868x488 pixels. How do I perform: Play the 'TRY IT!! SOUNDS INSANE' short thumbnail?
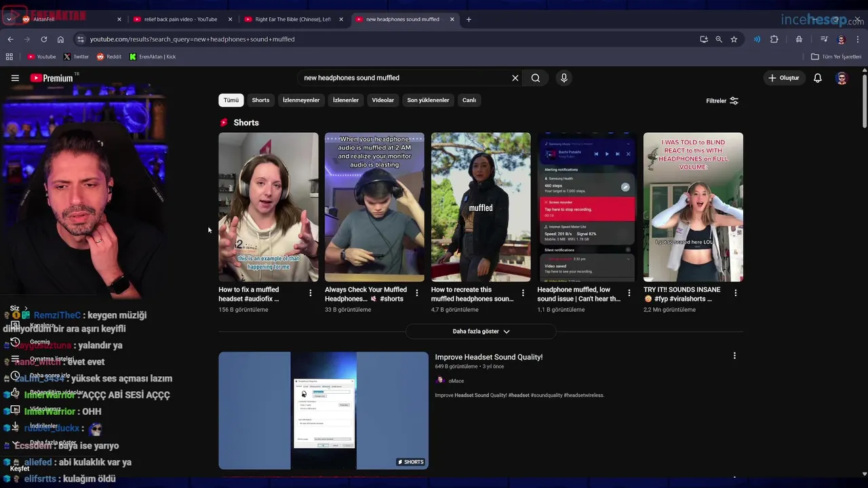[693, 207]
